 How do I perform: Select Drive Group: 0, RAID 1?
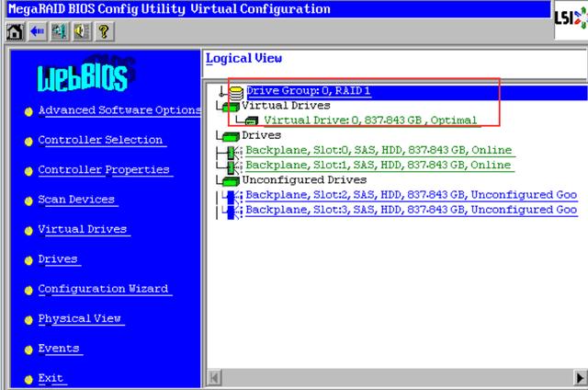309,91
